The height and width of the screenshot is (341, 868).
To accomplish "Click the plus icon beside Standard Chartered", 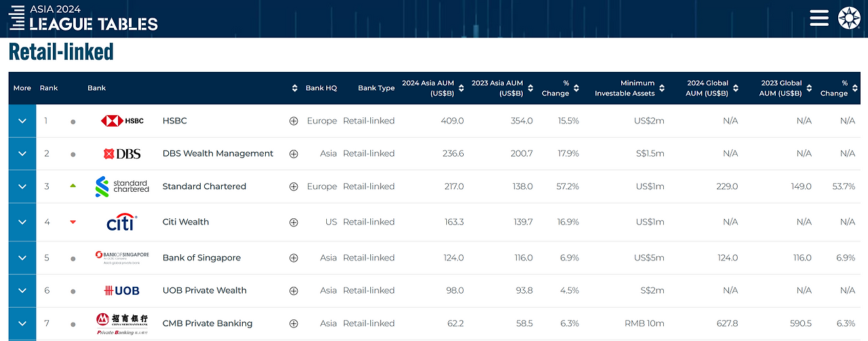I will (294, 186).
